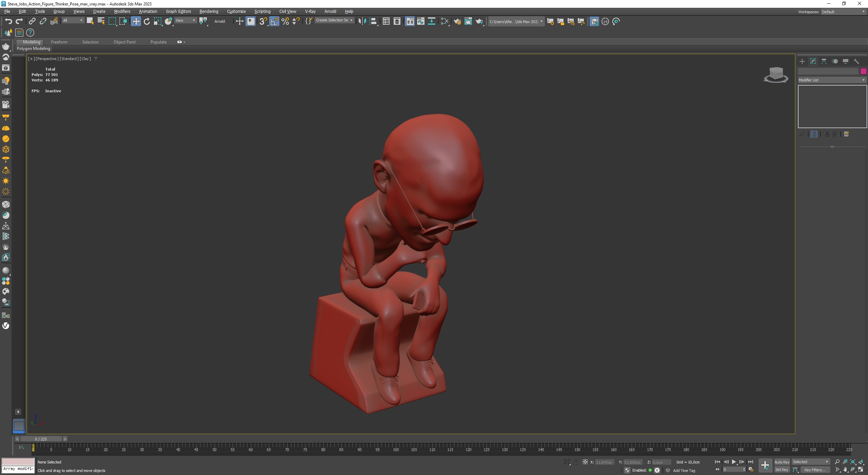Open the V-Ray menu
Image resolution: width=868 pixels, height=475 pixels.
pyautogui.click(x=310, y=12)
